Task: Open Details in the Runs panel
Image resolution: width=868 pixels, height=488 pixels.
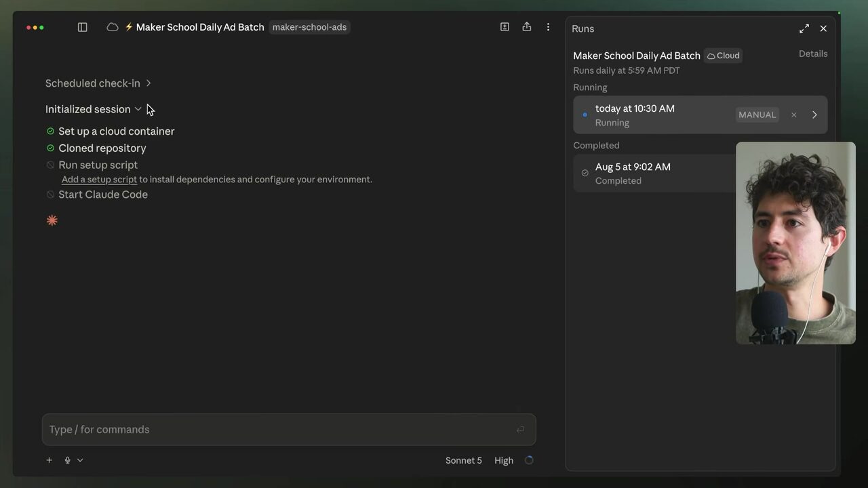Action: [x=813, y=54]
